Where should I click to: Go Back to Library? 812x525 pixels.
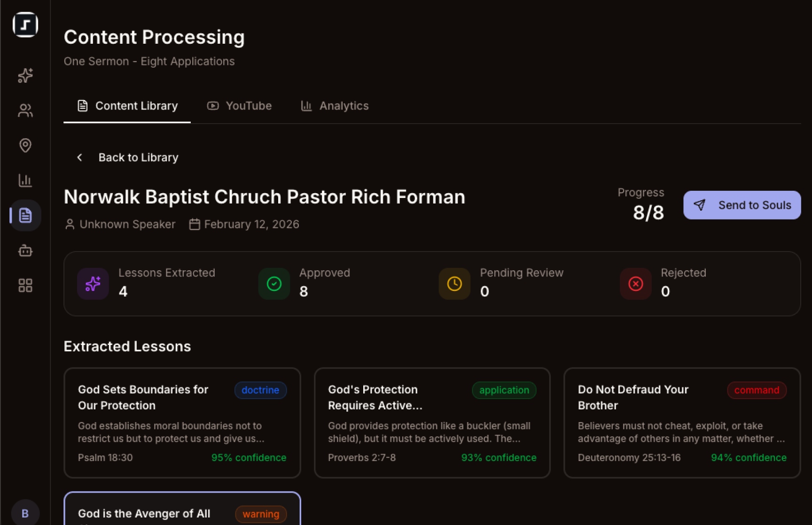[x=126, y=157]
